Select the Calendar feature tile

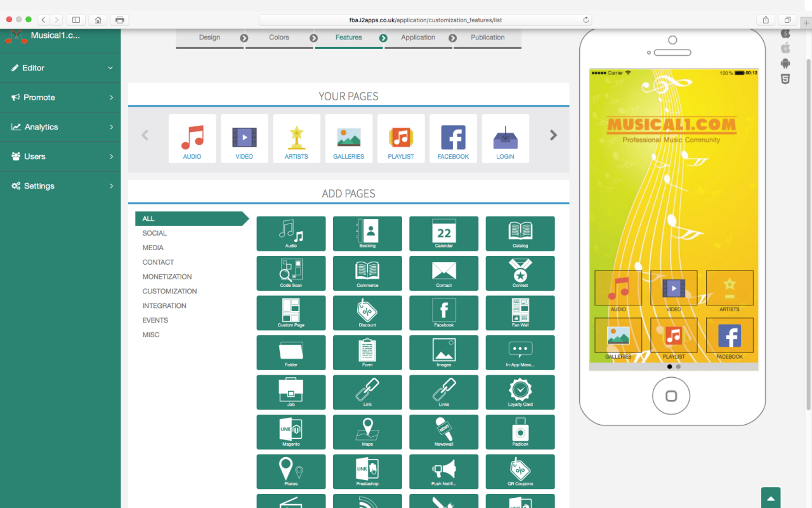[x=443, y=234]
